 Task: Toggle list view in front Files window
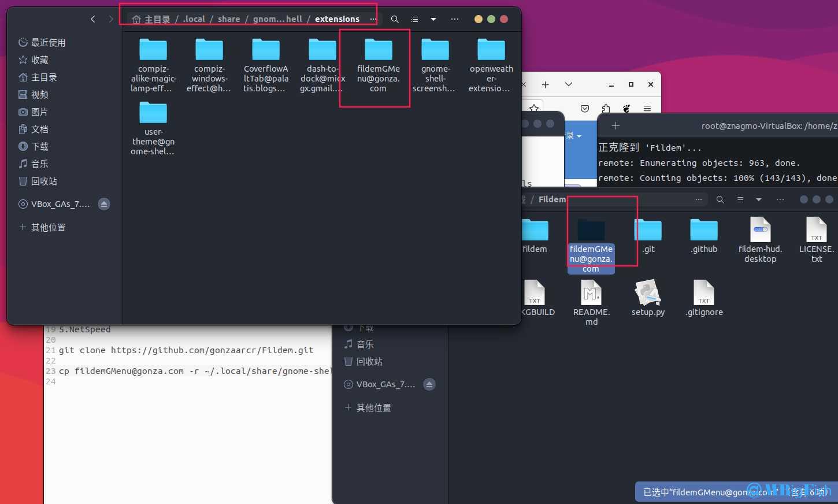[x=414, y=19]
